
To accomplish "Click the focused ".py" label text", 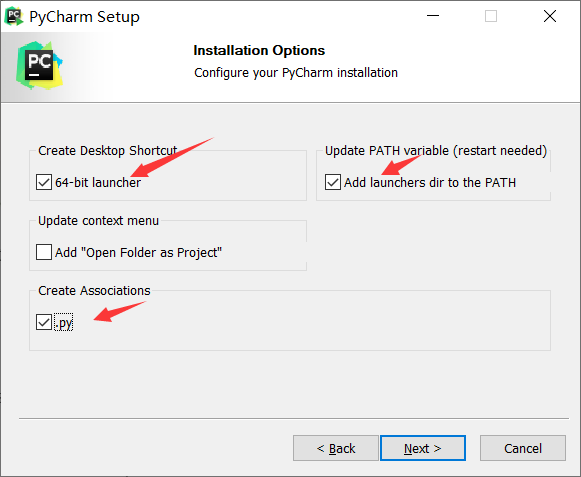I will tap(64, 322).
